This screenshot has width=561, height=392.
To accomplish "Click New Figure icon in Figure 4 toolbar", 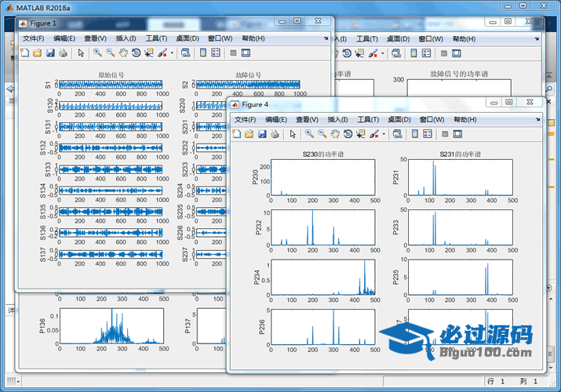I will coord(236,134).
